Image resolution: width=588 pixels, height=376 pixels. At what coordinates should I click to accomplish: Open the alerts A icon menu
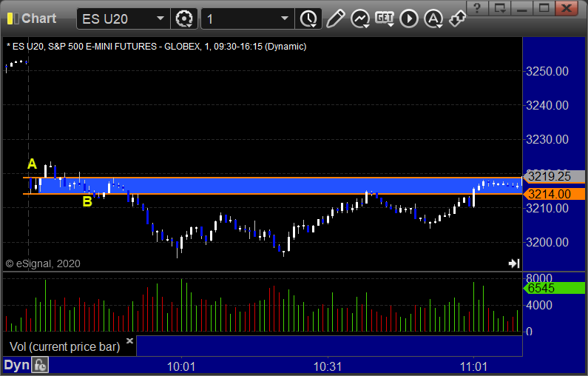[x=433, y=19]
